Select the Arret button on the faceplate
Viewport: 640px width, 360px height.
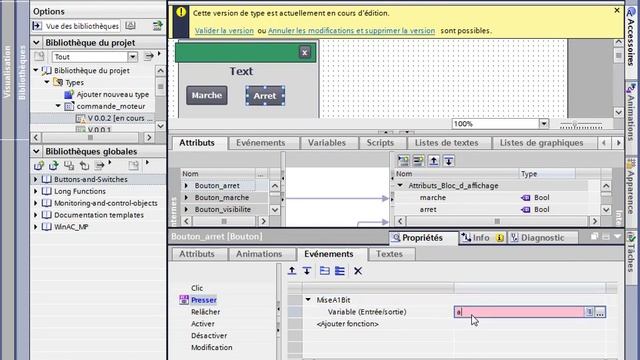pos(265,96)
